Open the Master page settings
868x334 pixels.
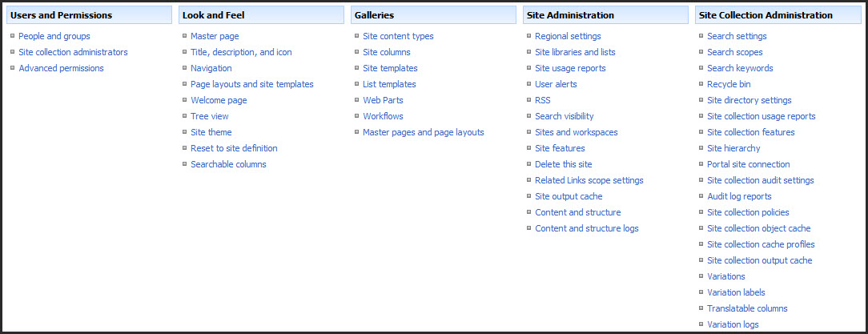(215, 36)
